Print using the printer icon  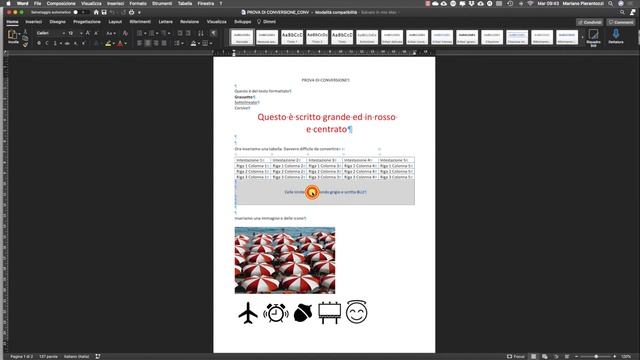click(131, 12)
